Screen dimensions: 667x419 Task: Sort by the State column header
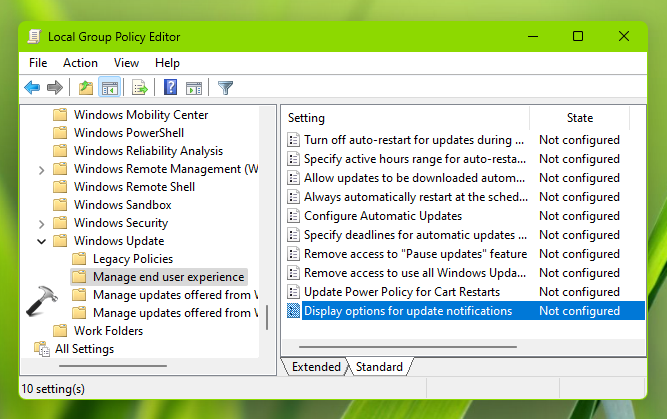579,118
